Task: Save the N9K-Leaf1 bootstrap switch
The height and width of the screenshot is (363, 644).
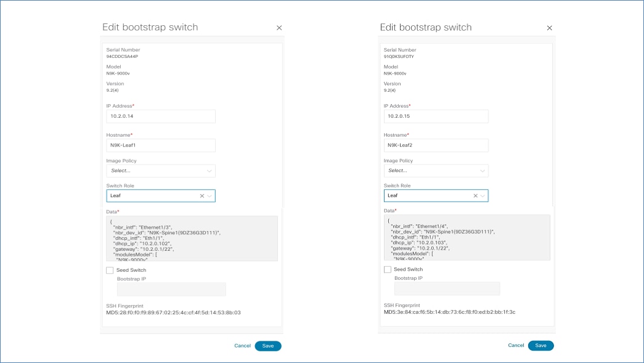Action: pyautogui.click(x=268, y=346)
